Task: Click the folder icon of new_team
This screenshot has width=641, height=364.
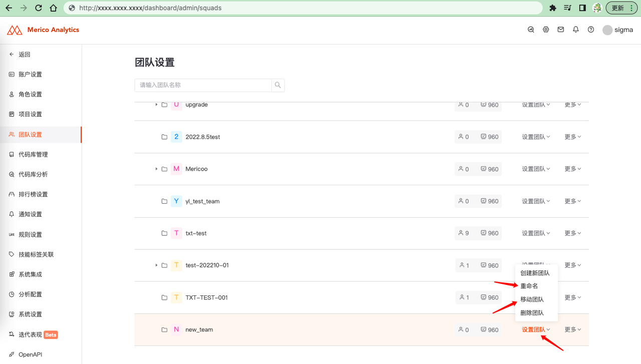Action: pos(164,329)
